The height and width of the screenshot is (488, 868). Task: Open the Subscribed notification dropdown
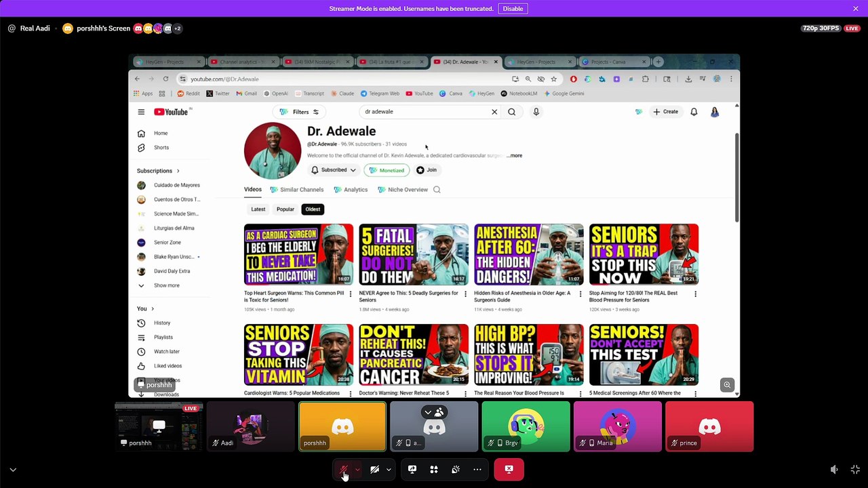tap(334, 170)
